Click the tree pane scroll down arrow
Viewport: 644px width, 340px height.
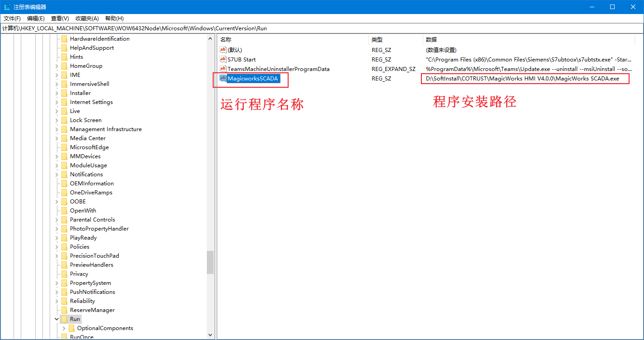(x=210, y=335)
